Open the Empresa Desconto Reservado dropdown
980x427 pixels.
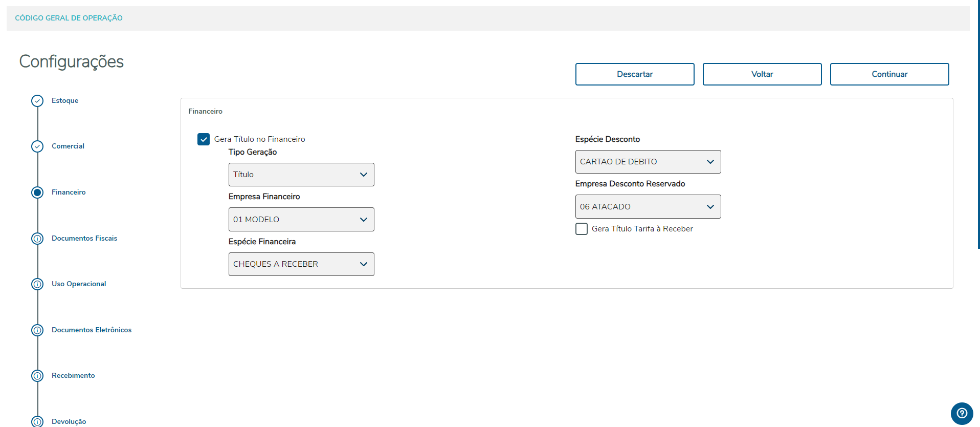point(648,207)
